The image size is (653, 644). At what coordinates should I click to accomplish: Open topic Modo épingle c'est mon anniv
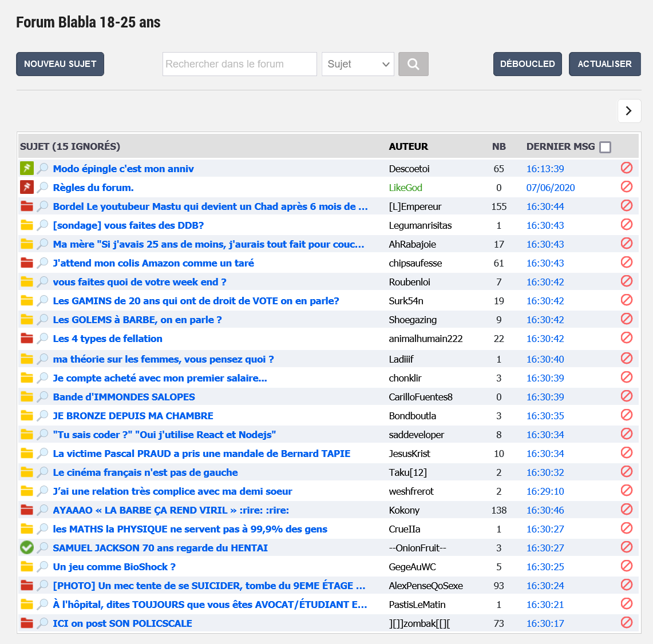pos(123,169)
